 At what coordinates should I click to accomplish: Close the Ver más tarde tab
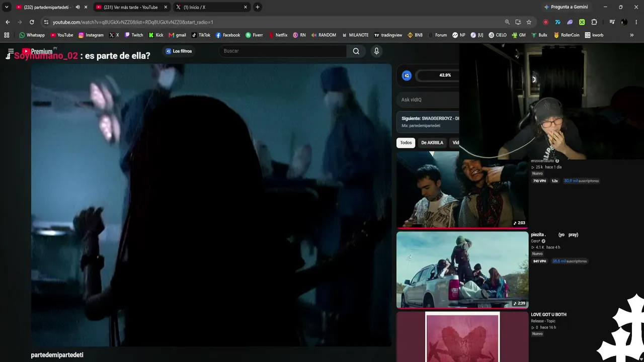[166, 7]
